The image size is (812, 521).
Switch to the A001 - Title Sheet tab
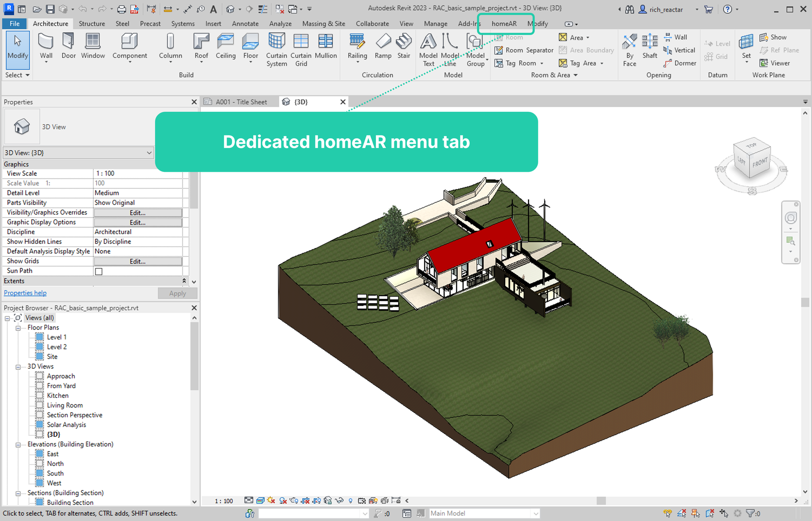coord(241,102)
